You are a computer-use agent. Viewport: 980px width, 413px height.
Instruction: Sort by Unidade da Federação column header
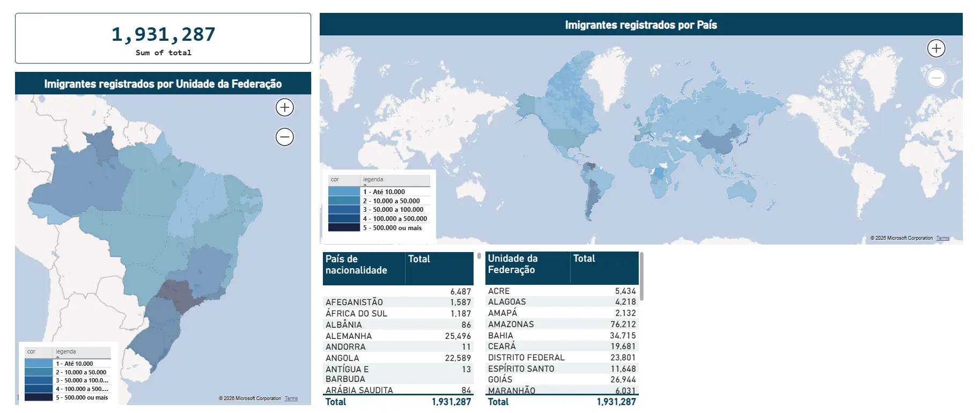tap(512, 264)
